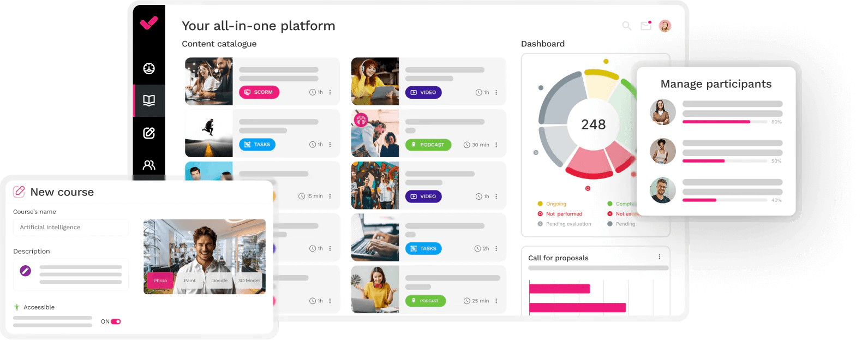This screenshot has height=340, width=868.
Task: Open the content catalogue book icon
Action: 149,100
